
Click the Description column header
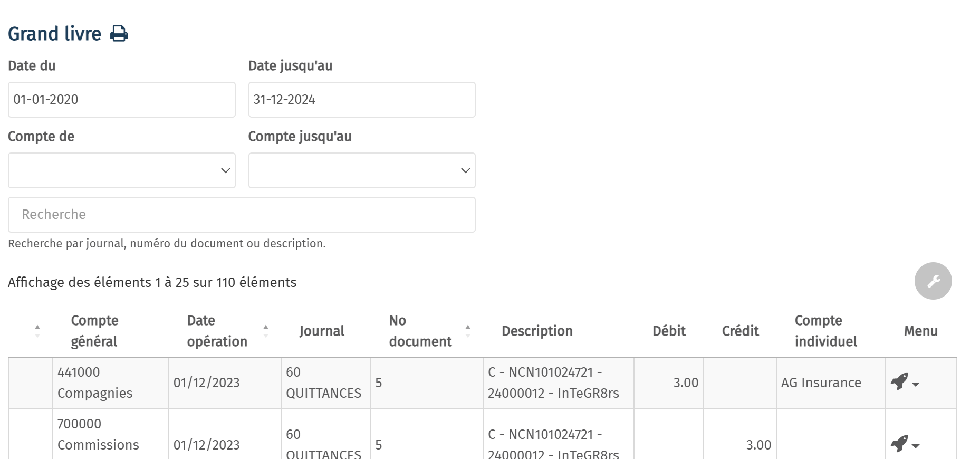537,331
